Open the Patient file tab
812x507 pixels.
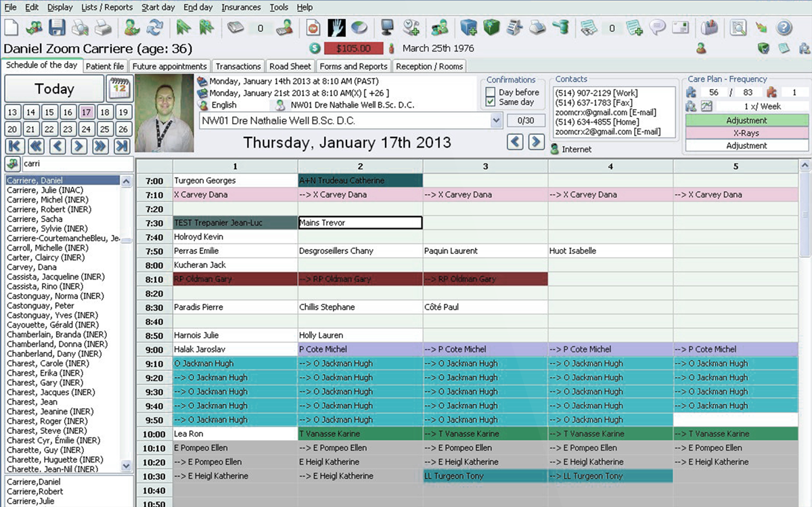click(x=105, y=66)
